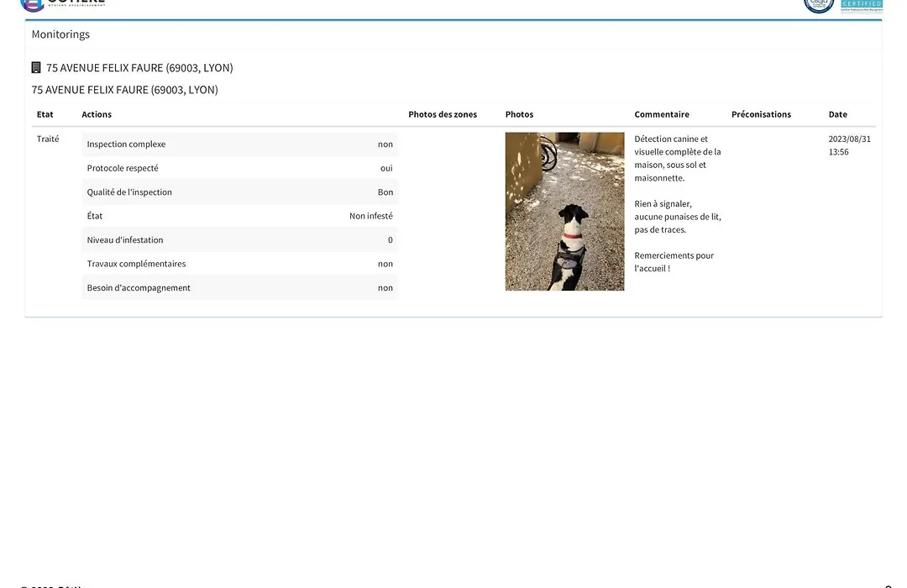
Task: Click the Actions column header
Action: click(x=97, y=114)
